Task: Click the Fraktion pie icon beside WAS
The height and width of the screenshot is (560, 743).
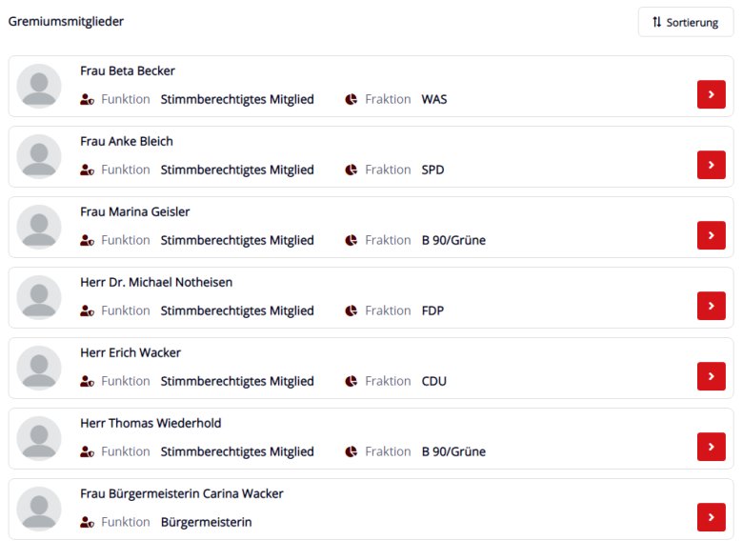Action: (351, 99)
